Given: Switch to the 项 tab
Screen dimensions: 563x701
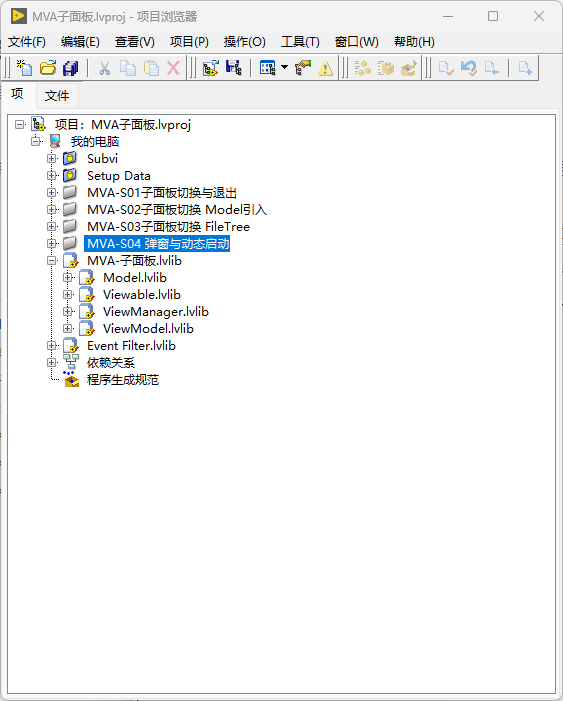Looking at the screenshot, I should point(17,94).
